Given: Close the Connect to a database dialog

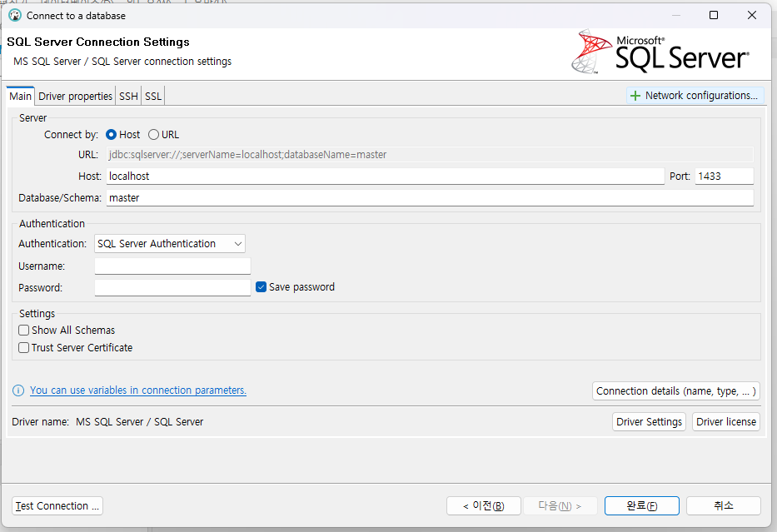Looking at the screenshot, I should (752, 15).
